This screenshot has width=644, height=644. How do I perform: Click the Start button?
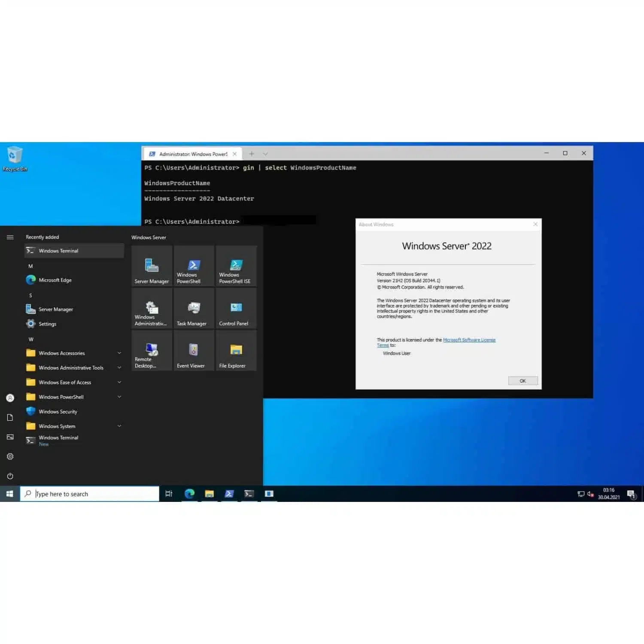(x=9, y=494)
